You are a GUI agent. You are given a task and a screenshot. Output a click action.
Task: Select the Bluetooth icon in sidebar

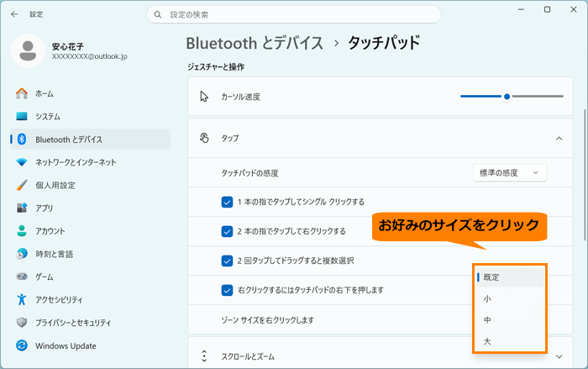click(x=22, y=140)
